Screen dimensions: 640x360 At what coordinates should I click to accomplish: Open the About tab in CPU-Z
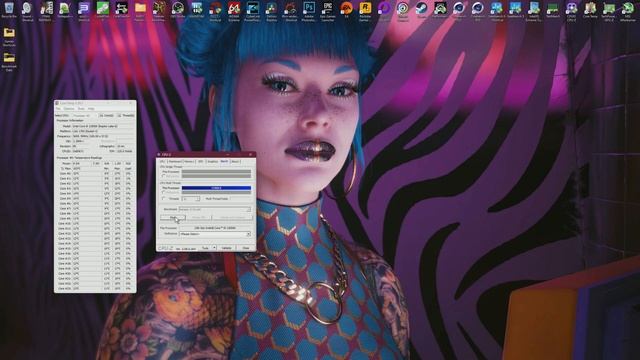[235, 162]
